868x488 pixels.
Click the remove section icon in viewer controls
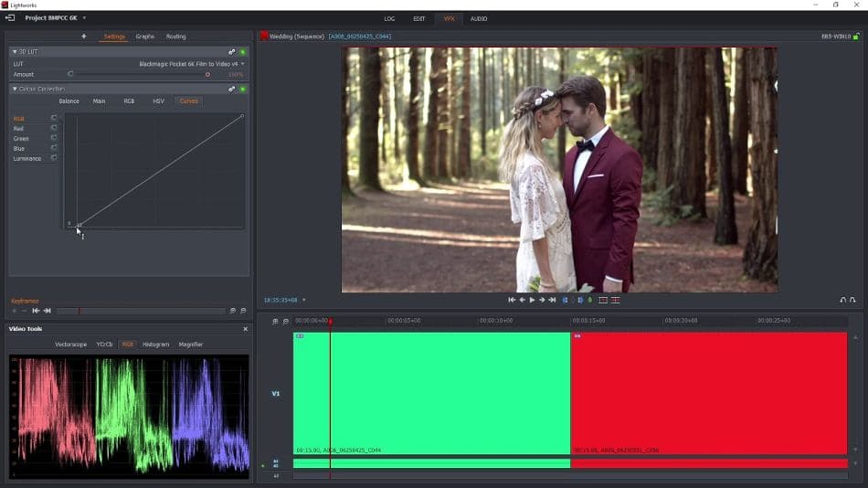[603, 300]
